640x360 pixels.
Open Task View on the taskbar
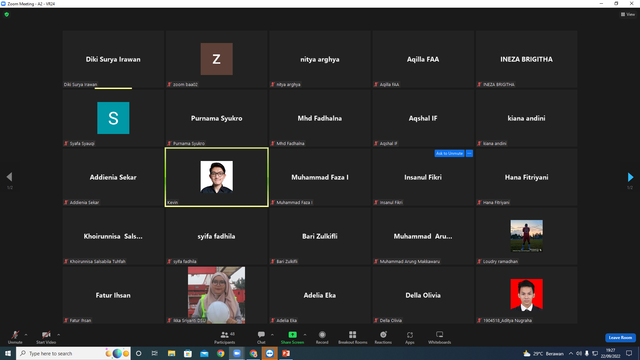[155, 353]
